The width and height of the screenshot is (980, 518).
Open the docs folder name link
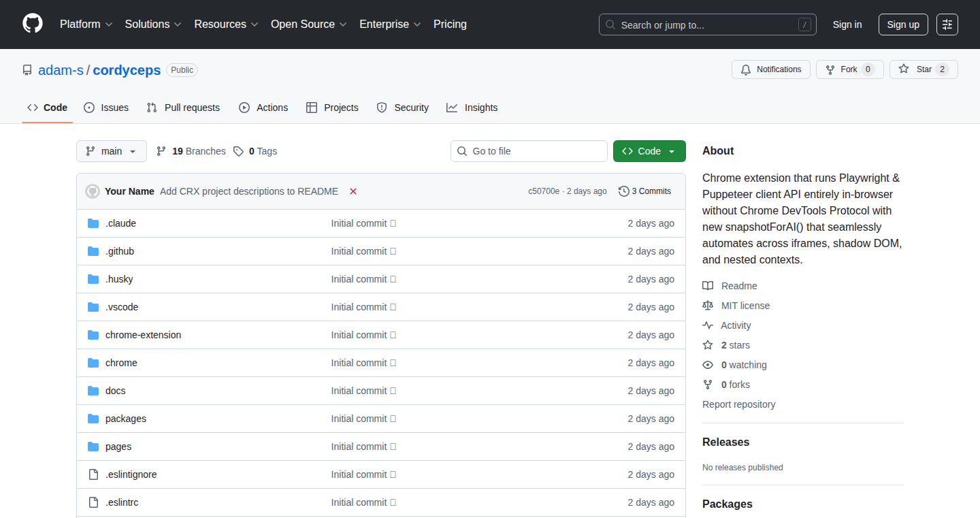click(116, 391)
